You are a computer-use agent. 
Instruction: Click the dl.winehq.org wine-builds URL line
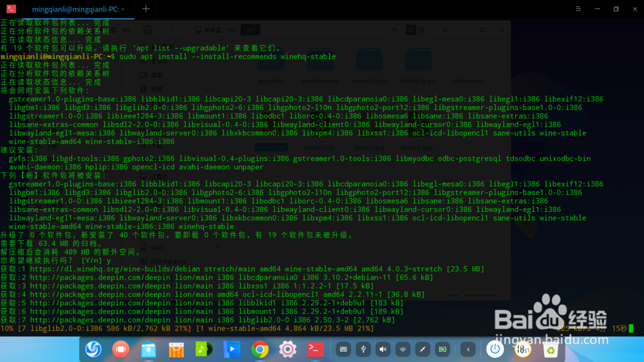pyautogui.click(x=242, y=269)
